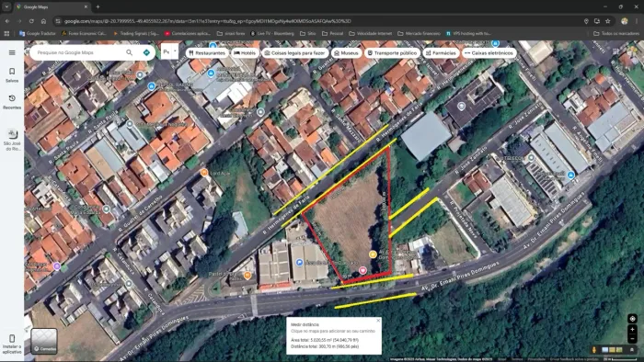This screenshot has height=362, width=644.
Task: Open Salvos saved places panel
Action: (x=12, y=75)
